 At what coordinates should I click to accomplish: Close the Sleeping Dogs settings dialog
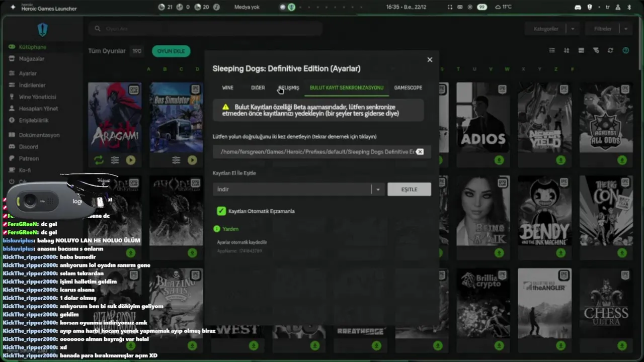click(x=430, y=59)
